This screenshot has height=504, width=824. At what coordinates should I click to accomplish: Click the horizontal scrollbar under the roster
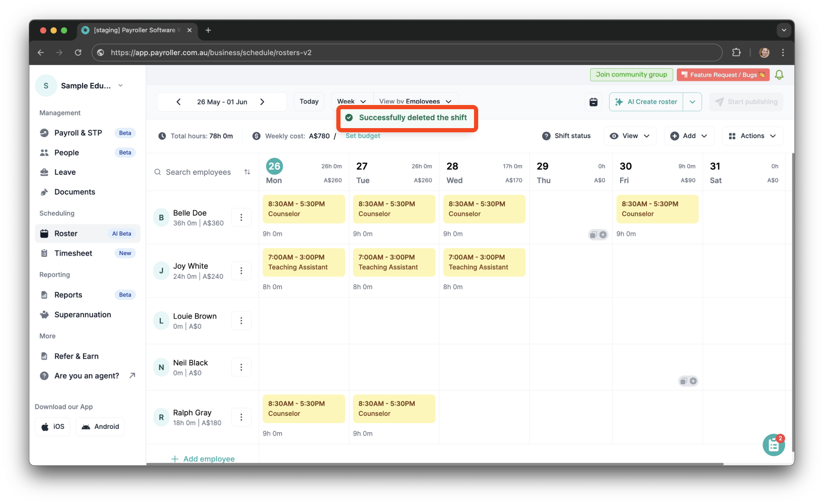click(x=435, y=464)
